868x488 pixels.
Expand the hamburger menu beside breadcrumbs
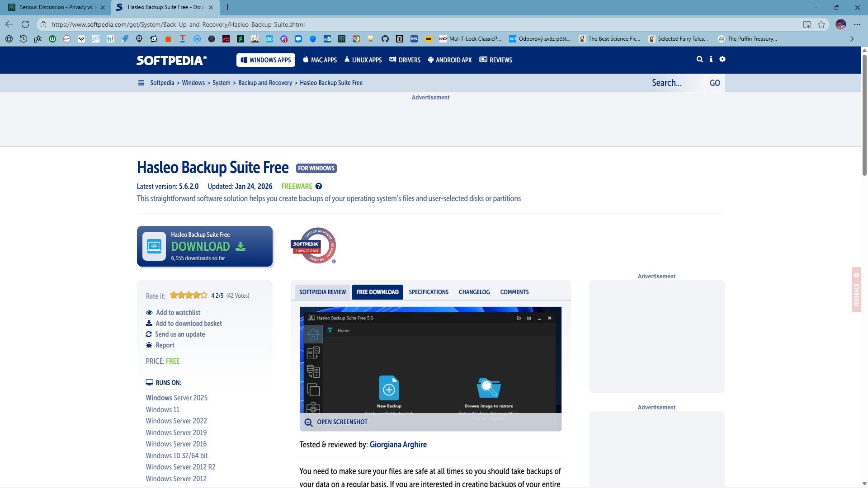tap(141, 83)
